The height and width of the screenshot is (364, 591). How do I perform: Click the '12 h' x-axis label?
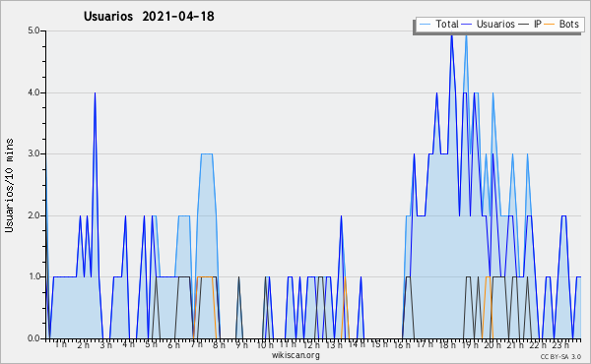[311, 344]
